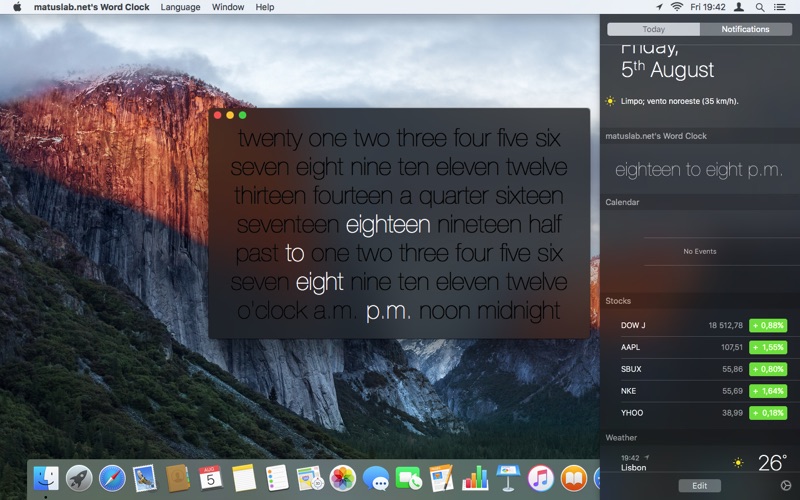This screenshot has width=800, height=500.
Task: Click the '5th August' date heading
Action: pyautogui.click(x=667, y=70)
